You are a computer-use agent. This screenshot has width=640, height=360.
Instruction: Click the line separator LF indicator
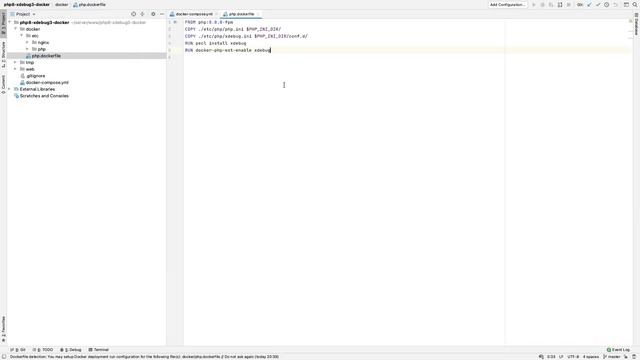tap(561, 357)
